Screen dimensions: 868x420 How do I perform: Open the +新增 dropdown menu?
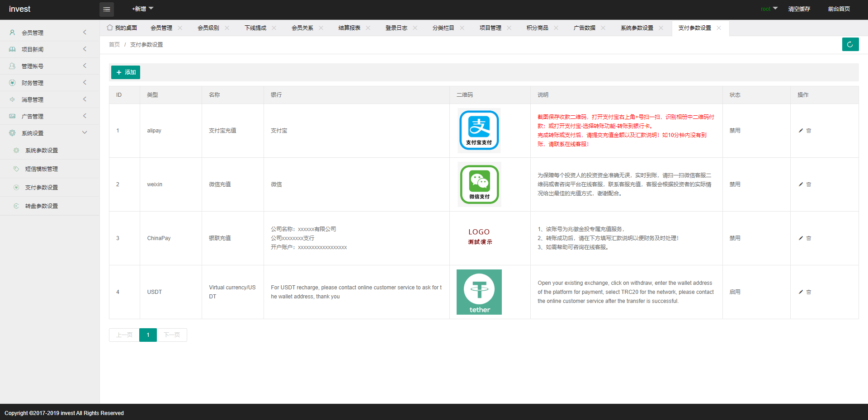click(x=142, y=9)
